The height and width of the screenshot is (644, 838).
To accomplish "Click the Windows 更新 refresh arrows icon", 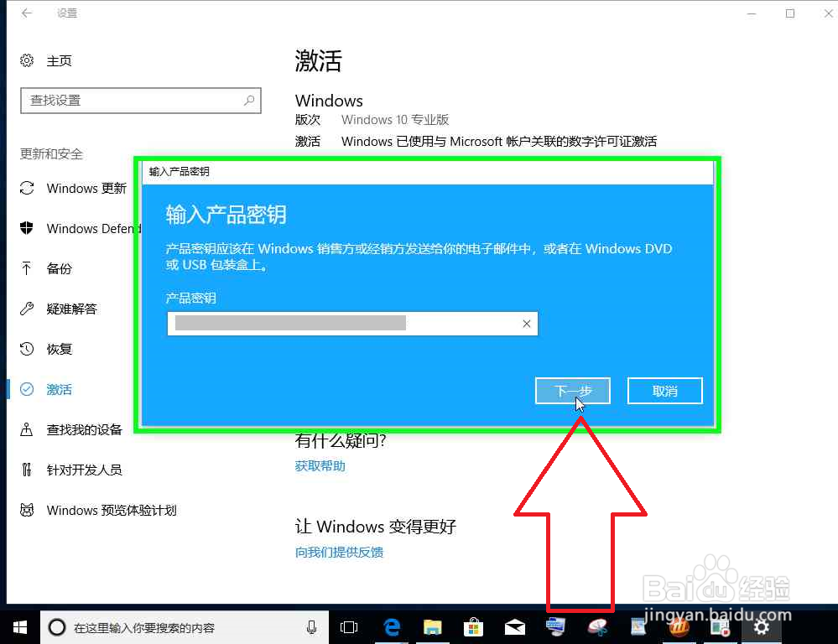I will pyautogui.click(x=27, y=188).
